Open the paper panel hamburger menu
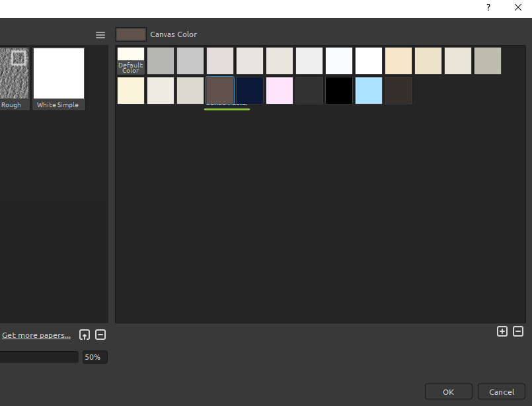Viewport: 532px width, 406px height. point(100,35)
